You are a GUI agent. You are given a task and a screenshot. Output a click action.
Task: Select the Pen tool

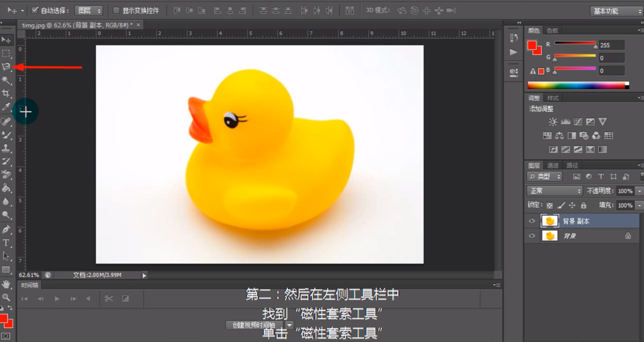6,229
